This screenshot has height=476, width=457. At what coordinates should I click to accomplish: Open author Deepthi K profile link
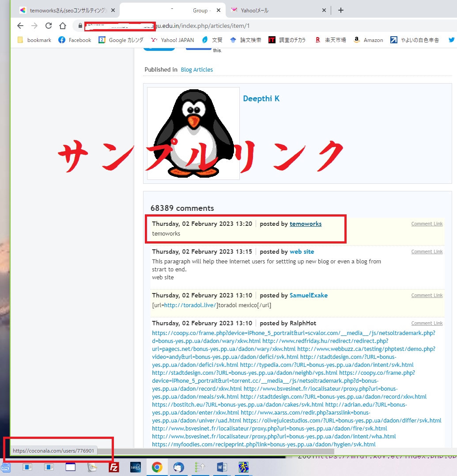pos(261,99)
